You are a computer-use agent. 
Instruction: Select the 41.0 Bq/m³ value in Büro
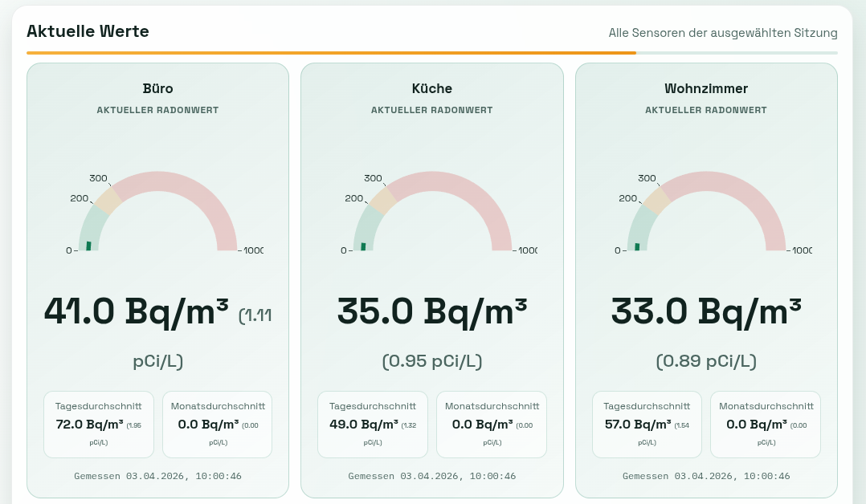click(136, 311)
